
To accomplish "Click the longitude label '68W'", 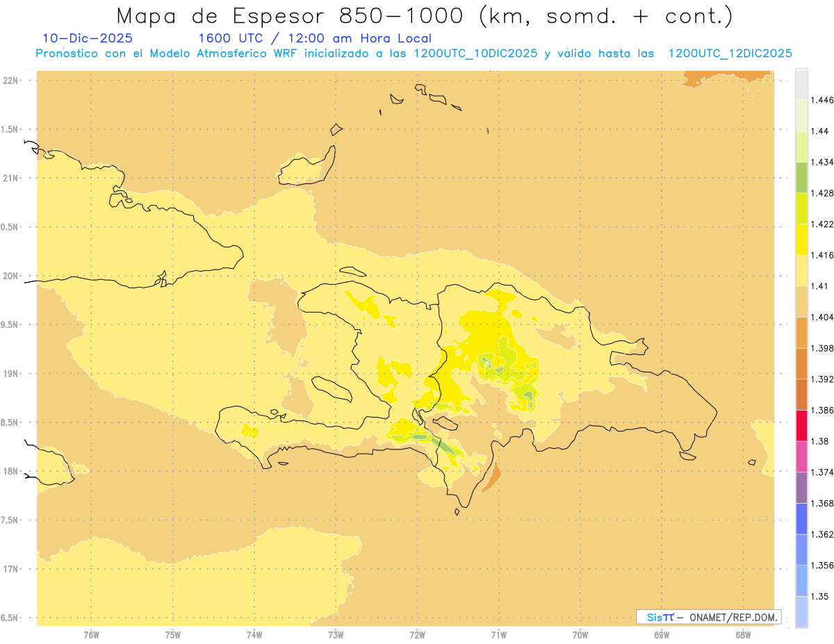I will [x=743, y=635].
